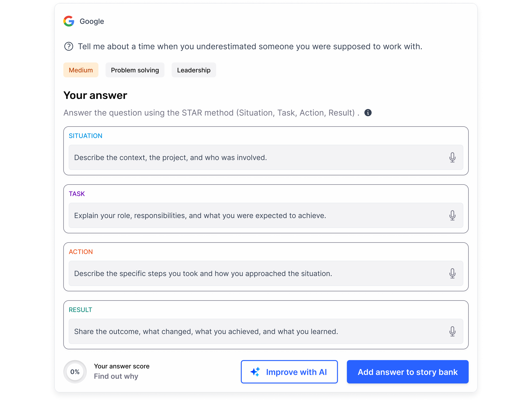532x401 pixels.
Task: Open the Find out why link
Action: tap(116, 376)
